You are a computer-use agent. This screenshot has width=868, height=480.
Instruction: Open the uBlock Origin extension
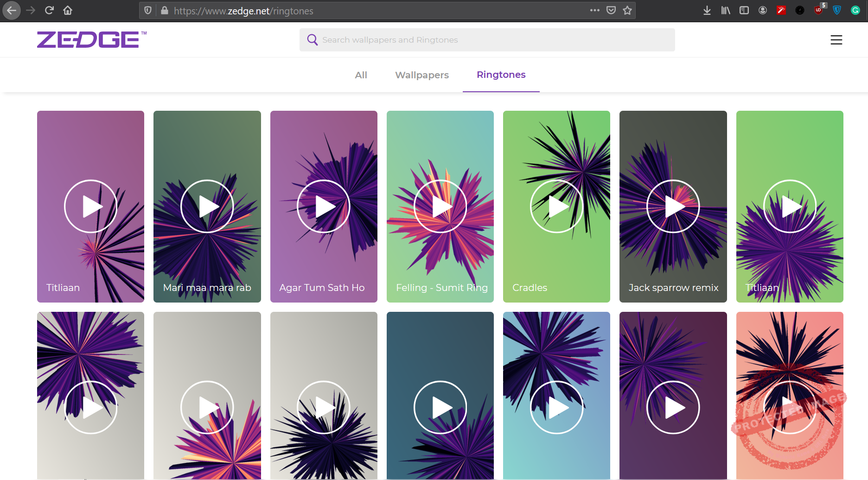[x=818, y=10]
